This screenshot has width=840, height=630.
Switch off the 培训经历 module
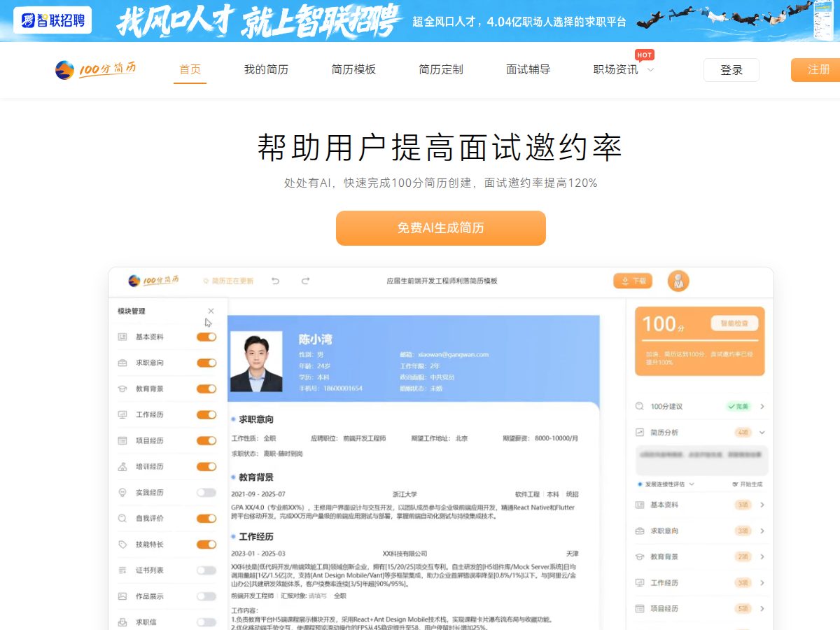(206, 466)
